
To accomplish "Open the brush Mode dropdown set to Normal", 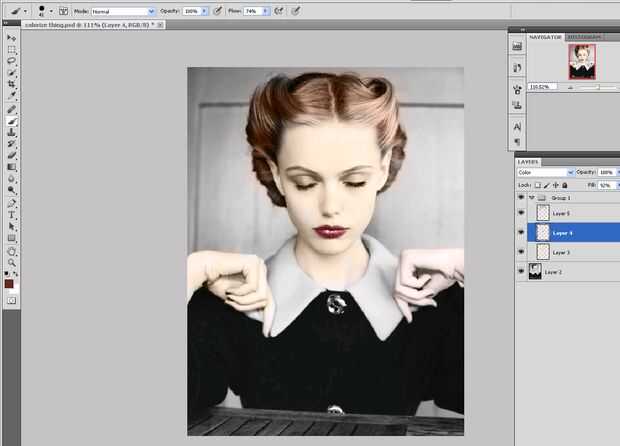I will click(123, 11).
